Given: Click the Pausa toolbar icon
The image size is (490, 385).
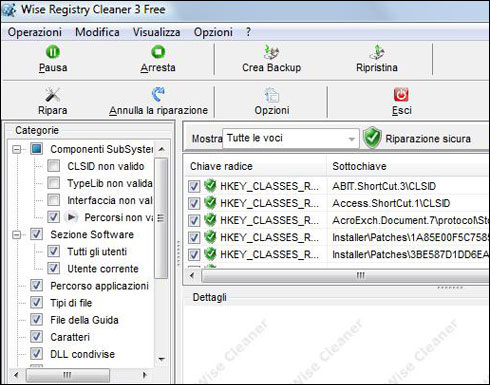Looking at the screenshot, I should pos(53,52).
